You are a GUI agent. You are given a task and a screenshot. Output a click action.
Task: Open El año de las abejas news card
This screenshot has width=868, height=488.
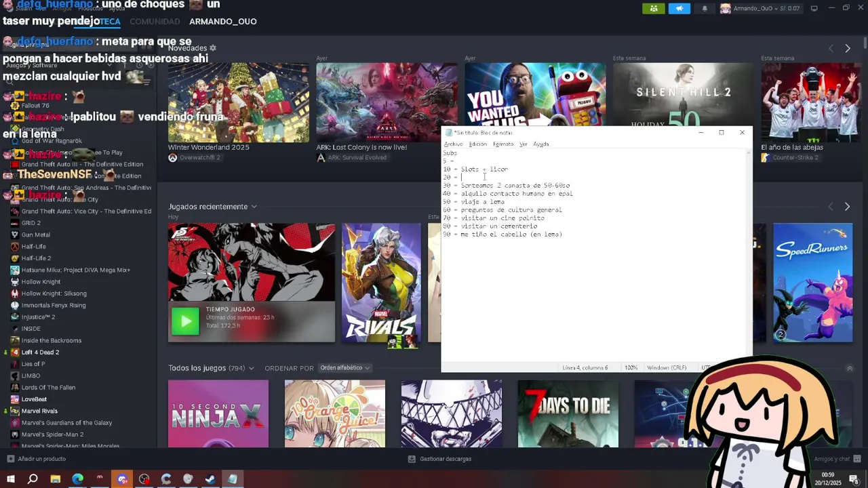click(810, 102)
